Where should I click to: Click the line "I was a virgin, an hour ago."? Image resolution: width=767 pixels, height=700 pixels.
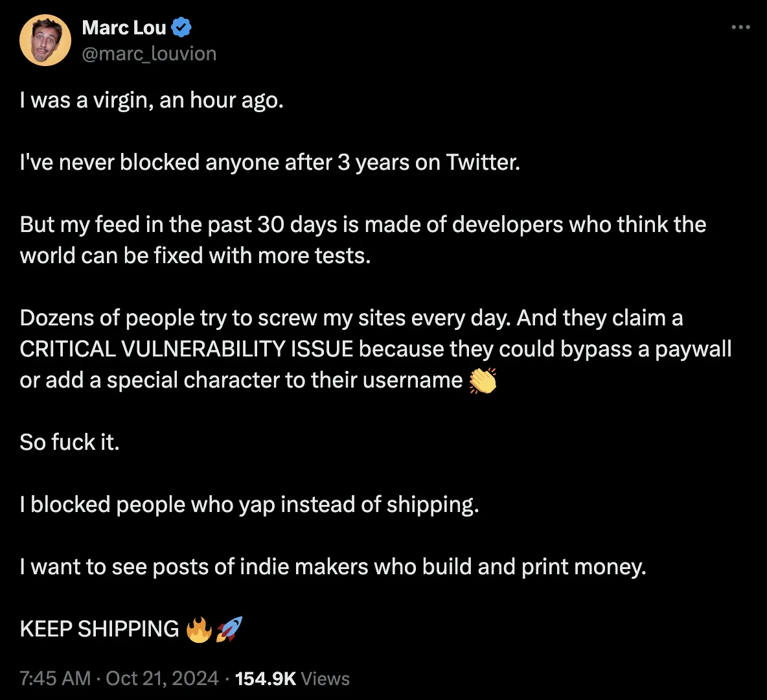[152, 100]
